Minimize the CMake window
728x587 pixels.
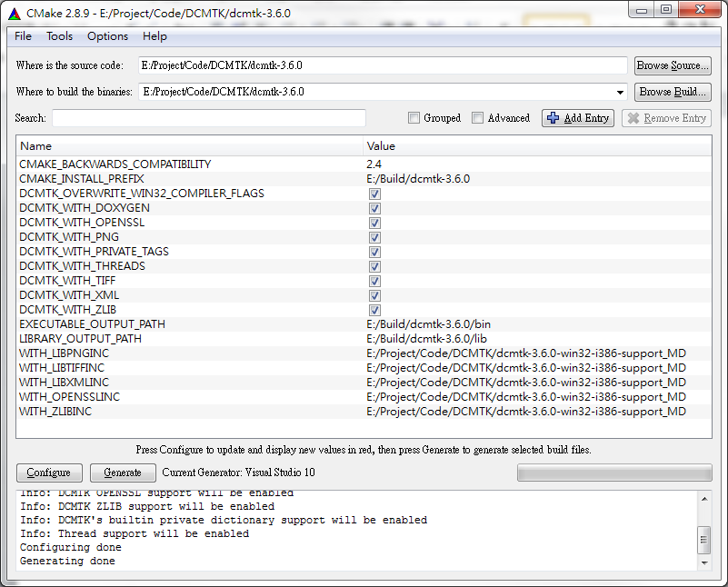(x=642, y=10)
